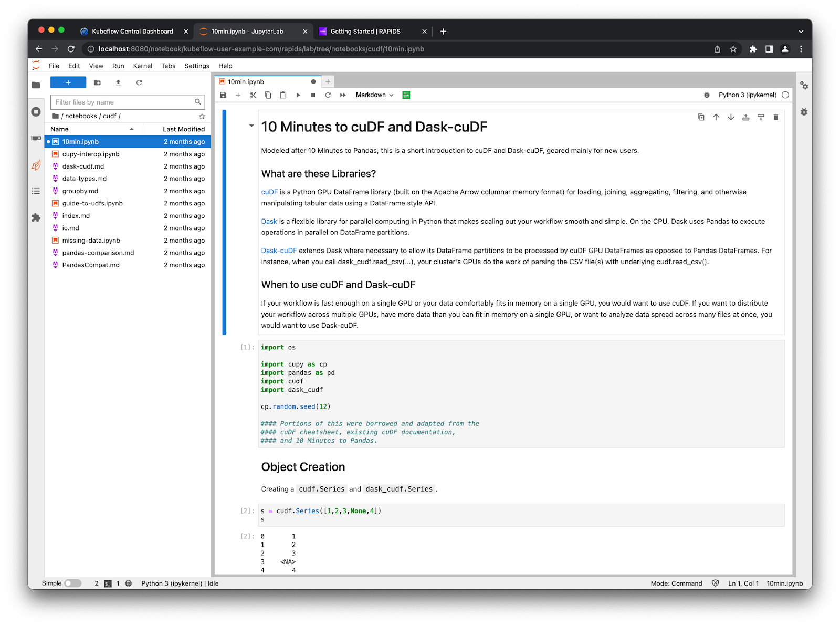Open the Kernel menu
Screen dimensions: 840x626
[x=142, y=66]
